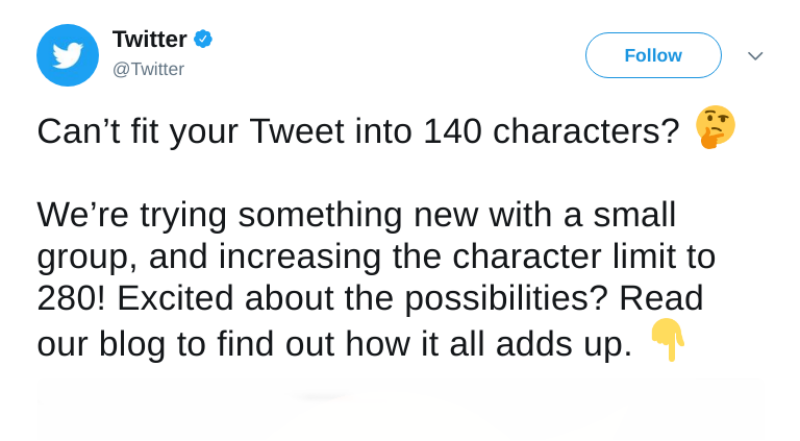
Task: Click the link preview card below tweet
Action: (400, 409)
